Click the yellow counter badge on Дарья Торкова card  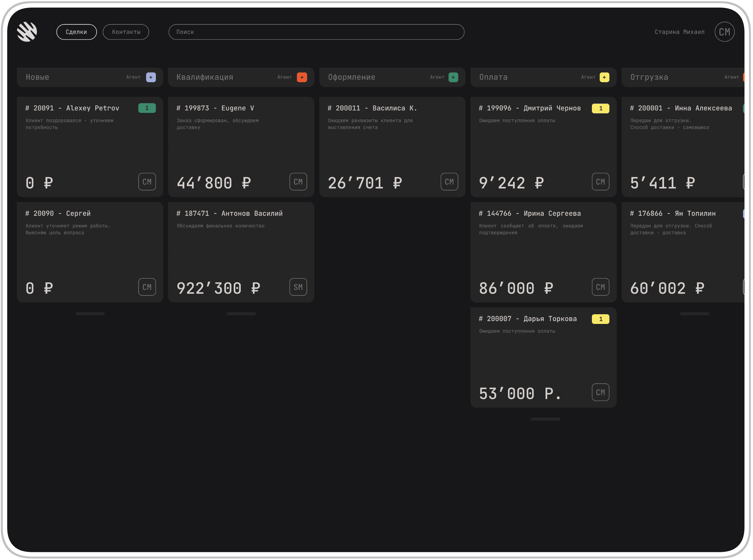coord(600,319)
